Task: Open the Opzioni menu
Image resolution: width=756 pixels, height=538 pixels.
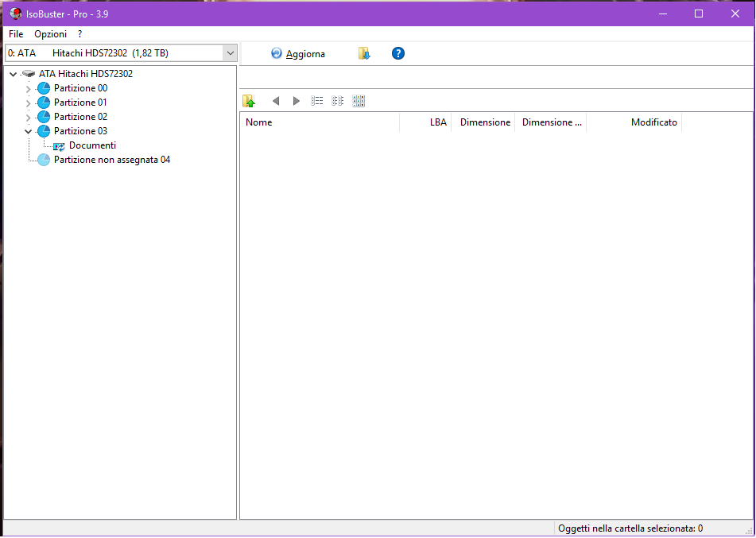Action: (50, 34)
